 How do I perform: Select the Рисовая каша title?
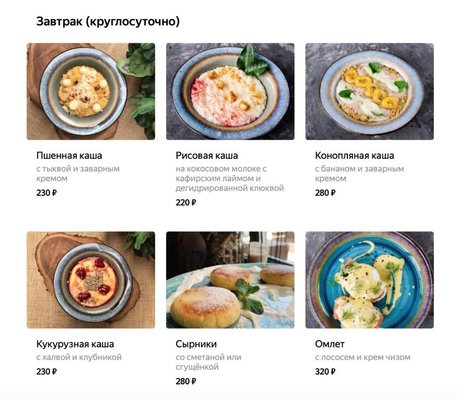point(207,156)
